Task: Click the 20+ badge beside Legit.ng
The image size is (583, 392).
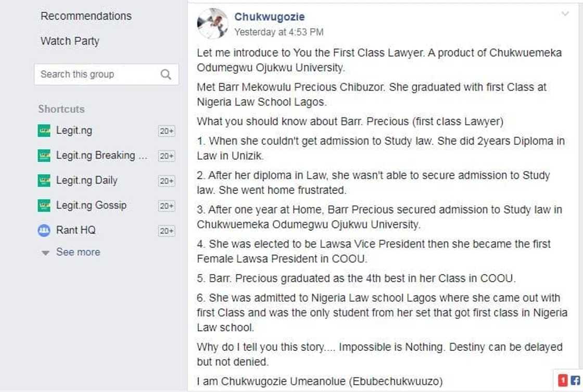Action: [x=167, y=131]
